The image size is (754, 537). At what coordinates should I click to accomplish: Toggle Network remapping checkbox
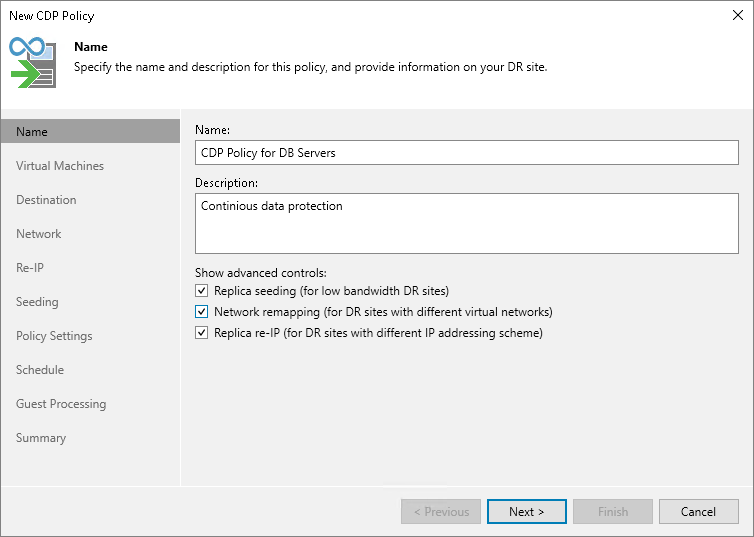tap(201, 312)
